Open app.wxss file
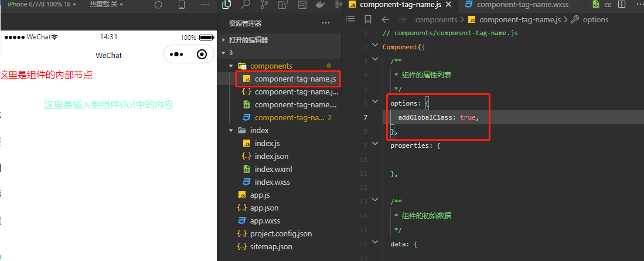Viewport: 644px width, 261px height. point(265,221)
